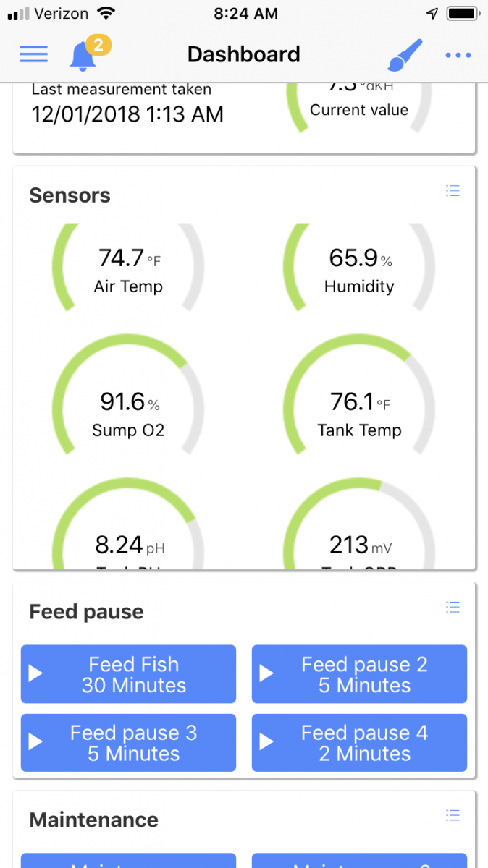View the Tank Temp gauge

coord(359,411)
